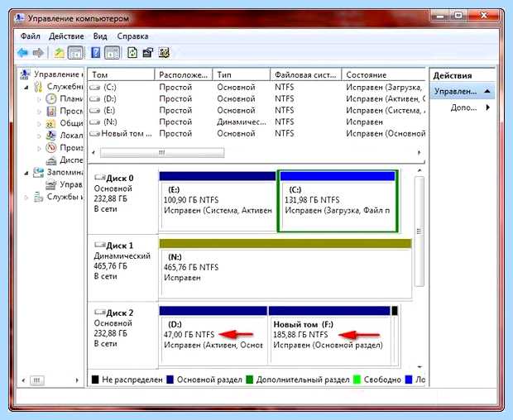The image size is (513, 420).
Task: Click the last toolbar icon with checkmark
Action: tap(164, 53)
